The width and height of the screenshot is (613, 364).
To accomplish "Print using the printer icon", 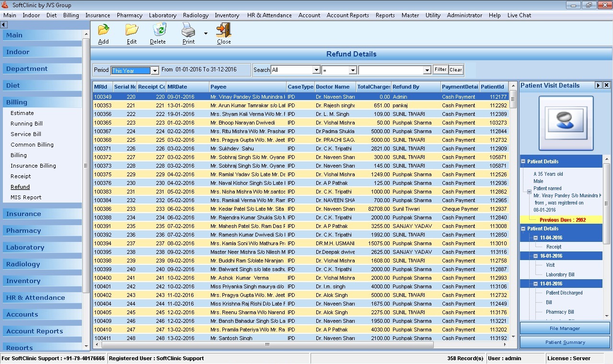I will [x=188, y=31].
